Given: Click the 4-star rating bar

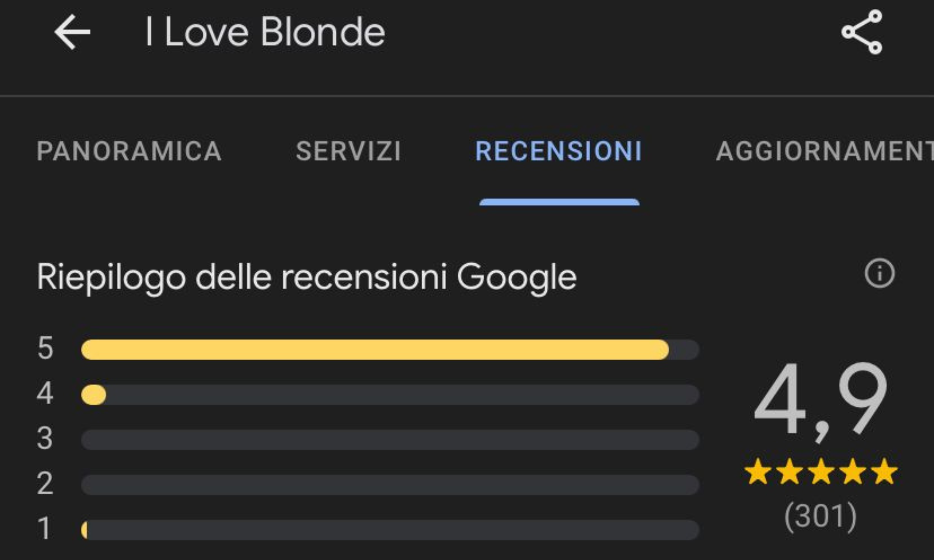Looking at the screenshot, I should (390, 395).
